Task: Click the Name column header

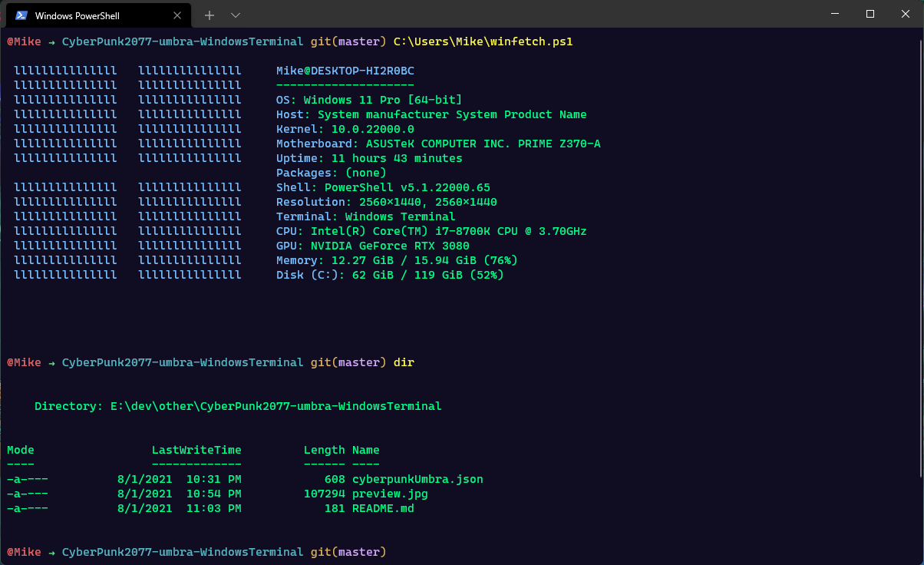Action: click(366, 450)
